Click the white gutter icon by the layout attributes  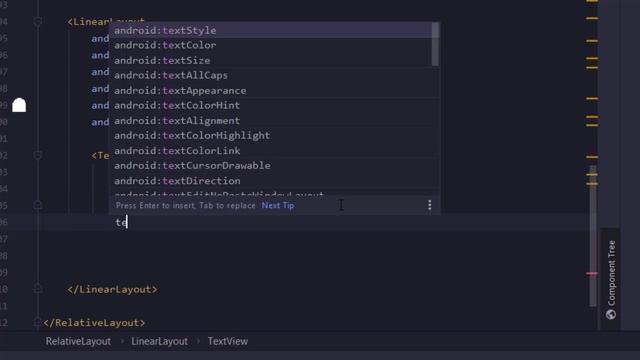click(19, 105)
